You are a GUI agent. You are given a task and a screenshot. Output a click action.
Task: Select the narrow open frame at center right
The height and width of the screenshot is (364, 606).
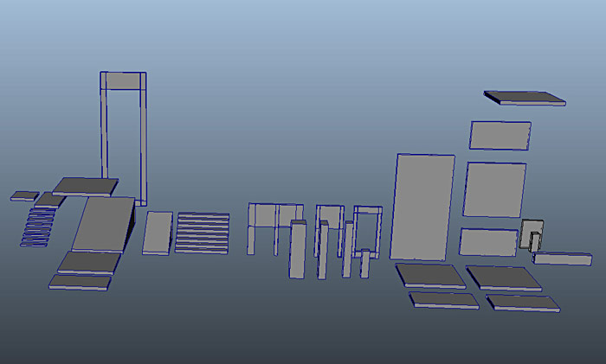tap(368, 212)
